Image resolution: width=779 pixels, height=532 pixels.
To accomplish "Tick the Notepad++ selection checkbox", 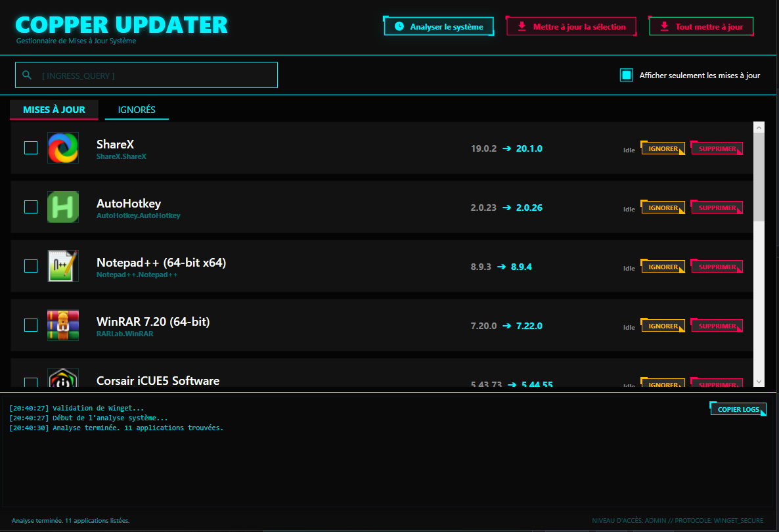I will point(31,266).
